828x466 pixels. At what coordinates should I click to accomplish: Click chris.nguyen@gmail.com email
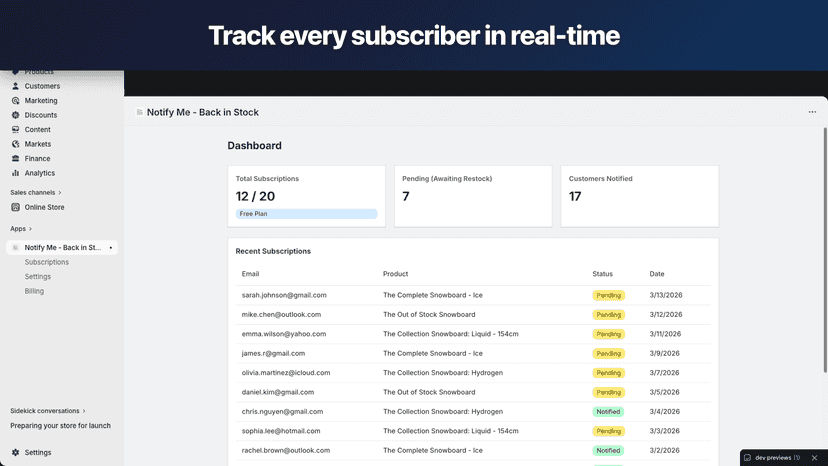(x=282, y=412)
